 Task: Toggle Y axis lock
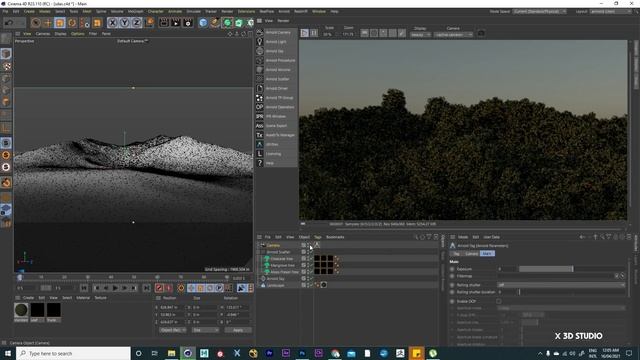point(124,23)
